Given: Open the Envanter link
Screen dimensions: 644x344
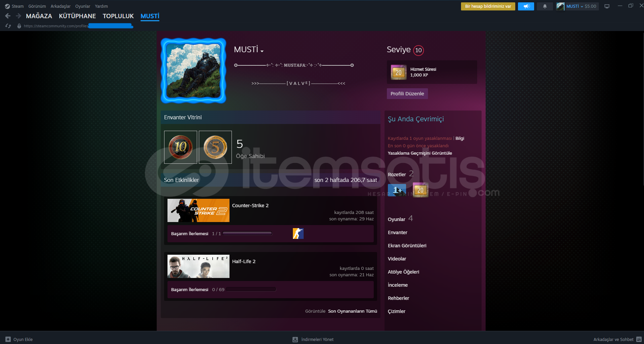Looking at the screenshot, I should 398,232.
